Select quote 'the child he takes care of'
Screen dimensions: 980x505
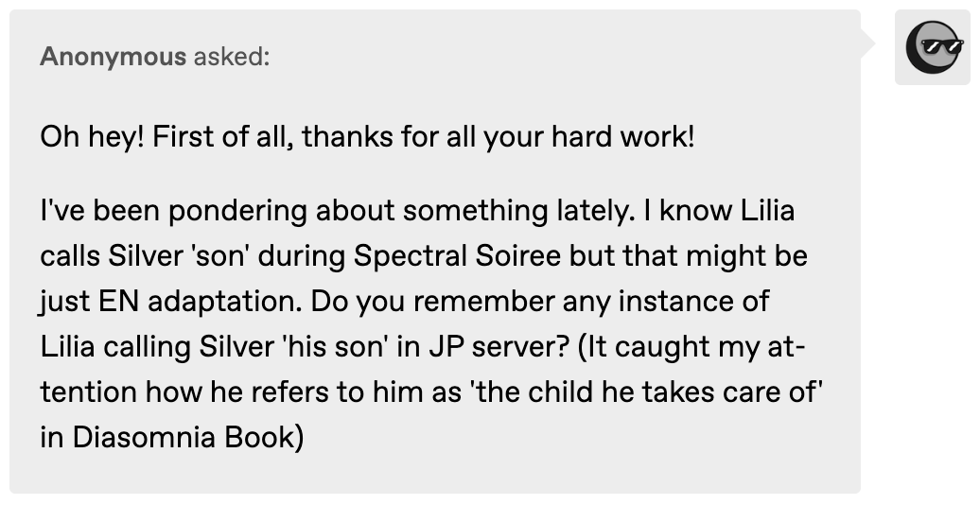(x=645, y=393)
